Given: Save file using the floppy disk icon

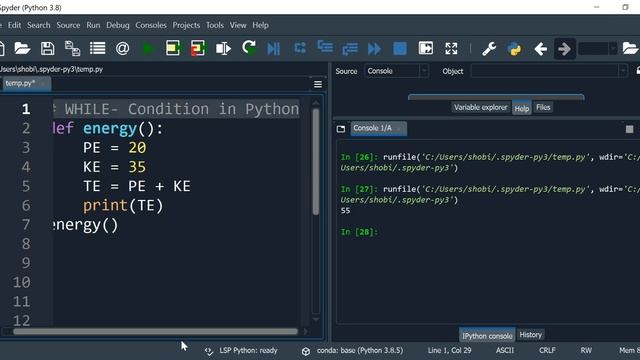Looking at the screenshot, I should coord(47,49).
